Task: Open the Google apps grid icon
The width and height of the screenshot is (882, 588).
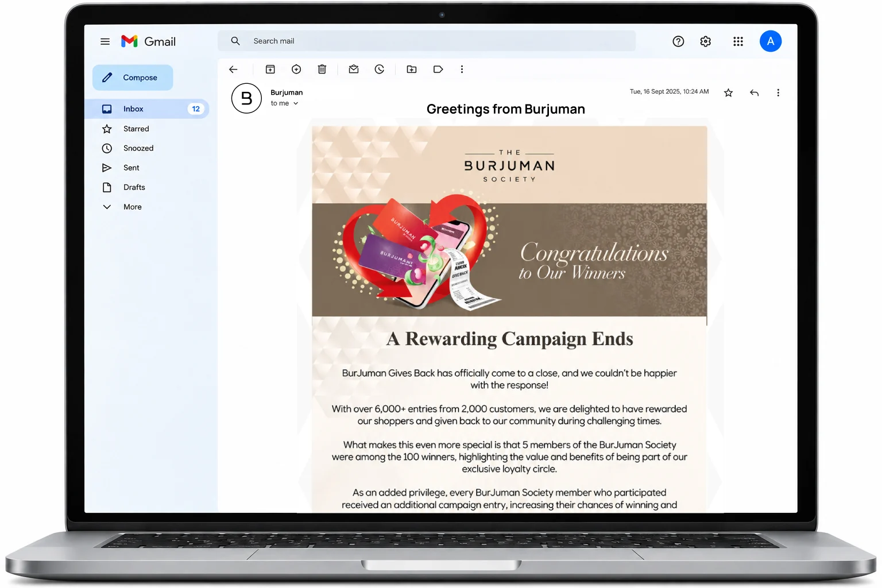Action: click(738, 41)
